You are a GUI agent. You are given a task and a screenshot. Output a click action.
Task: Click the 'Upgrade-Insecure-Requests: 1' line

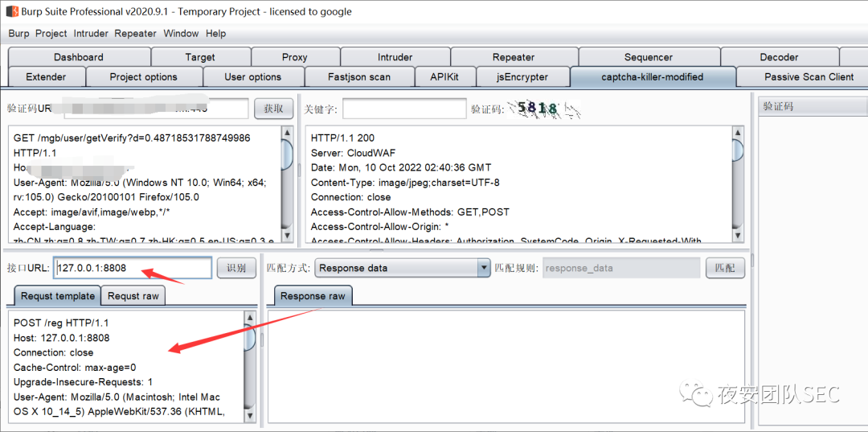click(83, 382)
